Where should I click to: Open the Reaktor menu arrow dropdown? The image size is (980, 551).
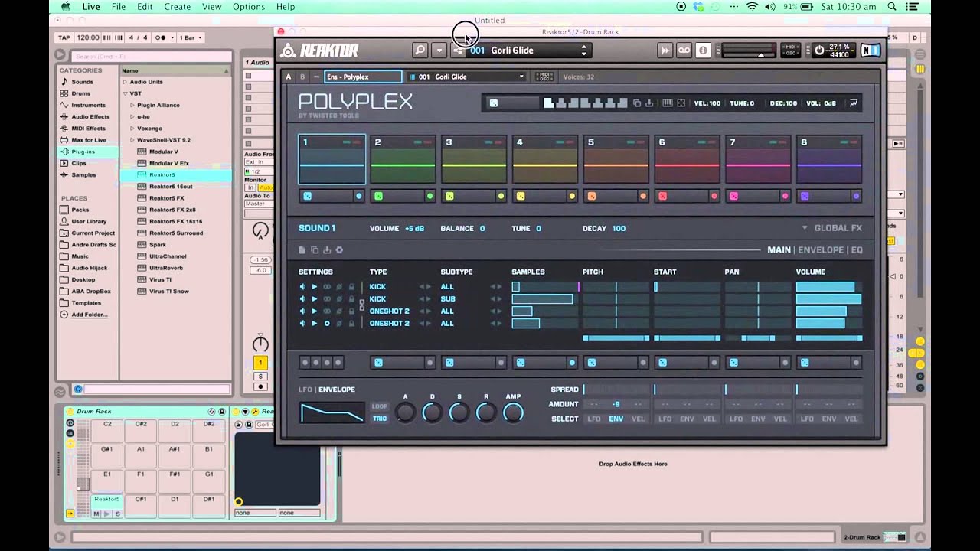(x=439, y=51)
